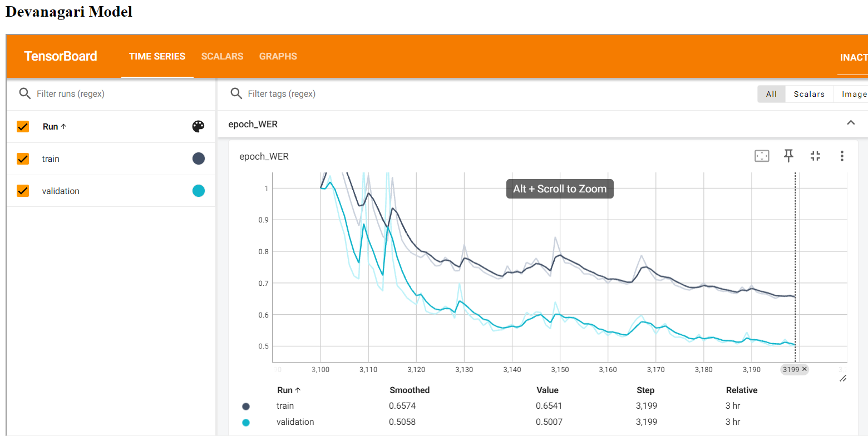
Task: Filter the cards by the Scalars button
Action: [809, 94]
